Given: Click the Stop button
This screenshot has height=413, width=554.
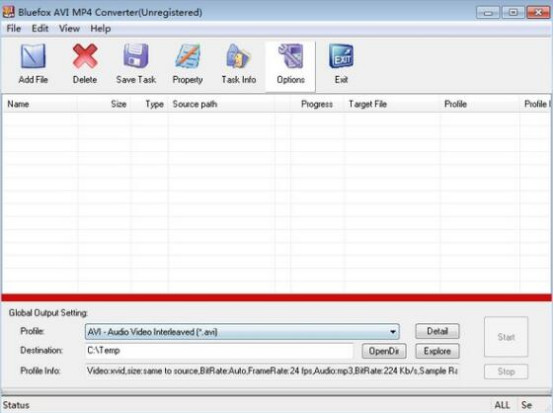Looking at the screenshot, I should [506, 371].
